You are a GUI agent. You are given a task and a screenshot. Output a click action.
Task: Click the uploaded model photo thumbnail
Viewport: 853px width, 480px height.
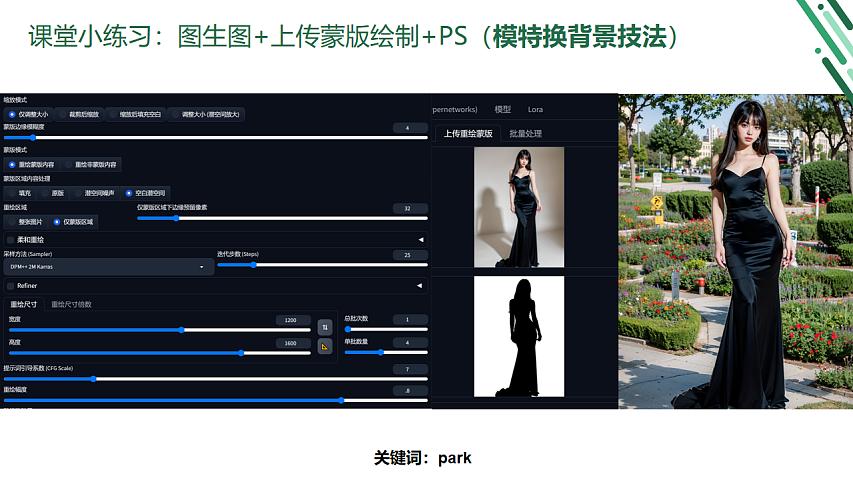tap(519, 207)
